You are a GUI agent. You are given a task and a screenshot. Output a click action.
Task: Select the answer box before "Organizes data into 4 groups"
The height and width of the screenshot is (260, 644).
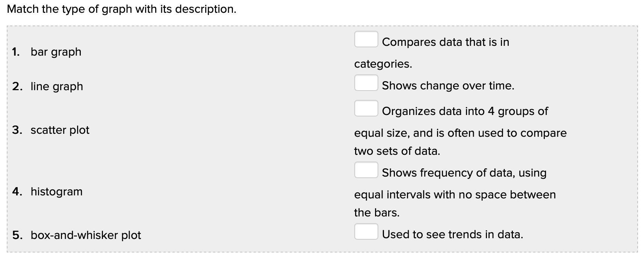click(x=366, y=109)
